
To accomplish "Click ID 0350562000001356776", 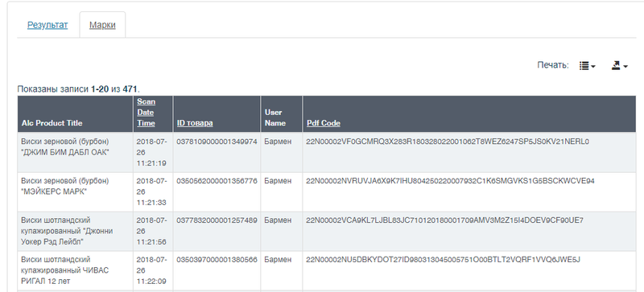I will click(217, 181).
